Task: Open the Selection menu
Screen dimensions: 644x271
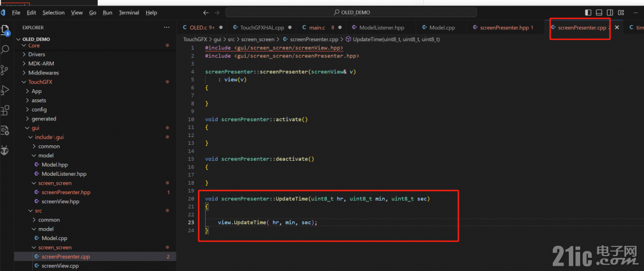Action: (x=54, y=13)
